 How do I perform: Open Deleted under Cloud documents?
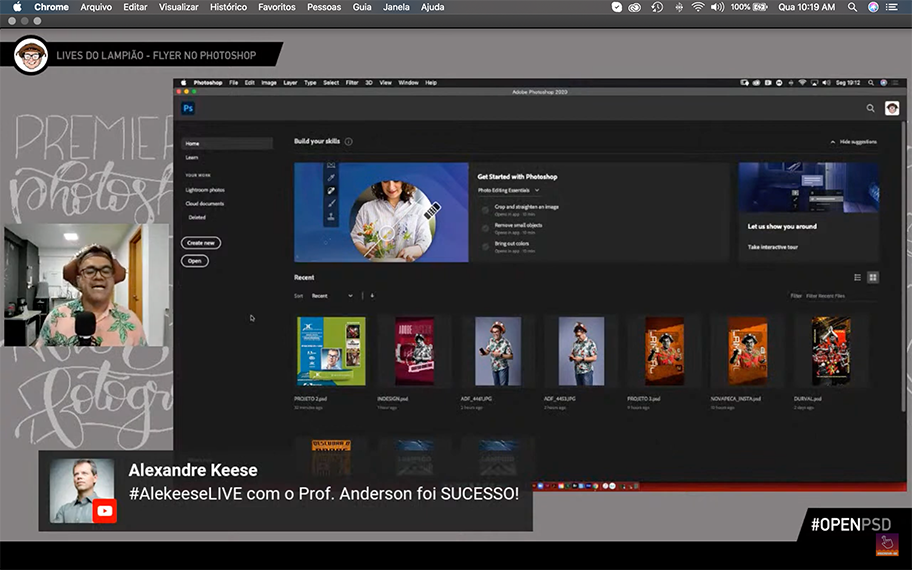[197, 217]
